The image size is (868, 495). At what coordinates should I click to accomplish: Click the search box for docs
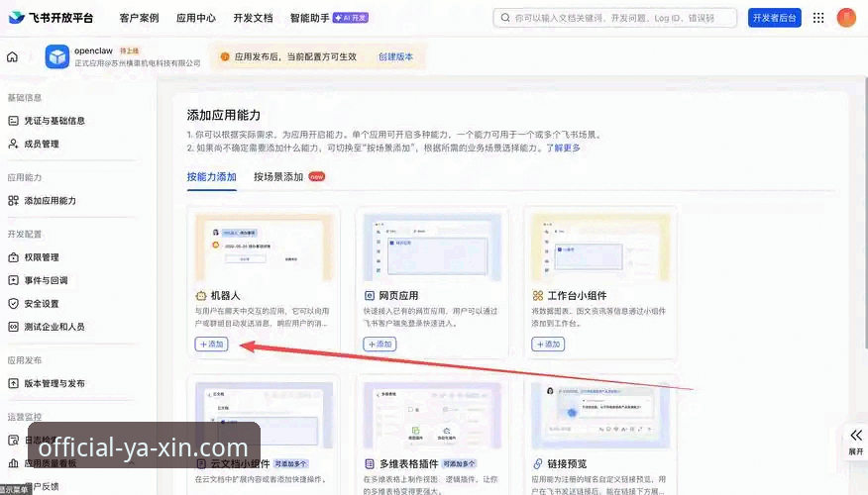(x=615, y=18)
